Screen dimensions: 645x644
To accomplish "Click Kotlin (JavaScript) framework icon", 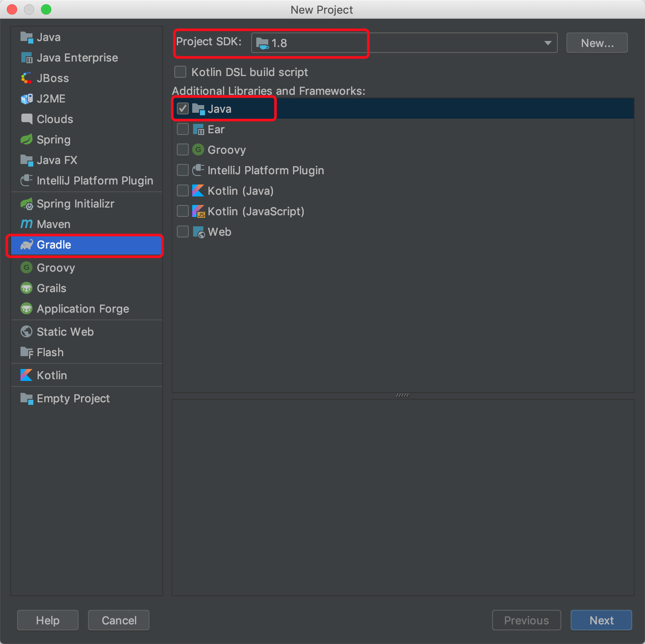I will 198,211.
